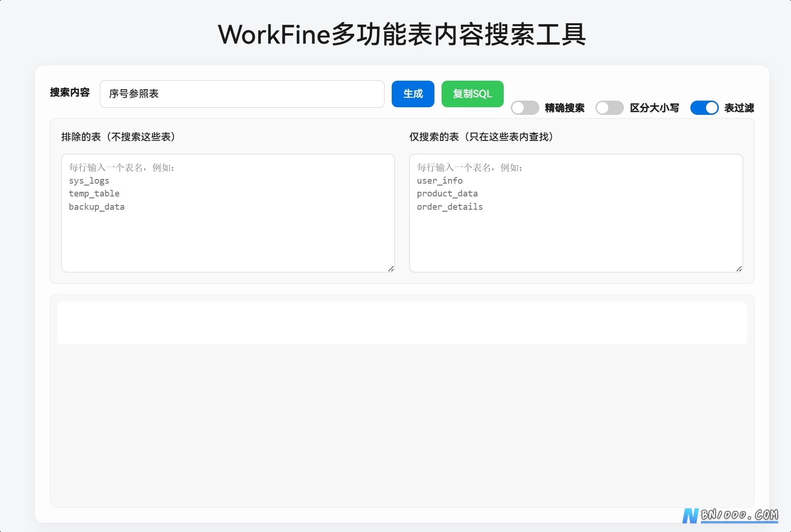791x532 pixels.
Task: Click the 排除的表（不搜索这些表） heading
Action: (118, 137)
